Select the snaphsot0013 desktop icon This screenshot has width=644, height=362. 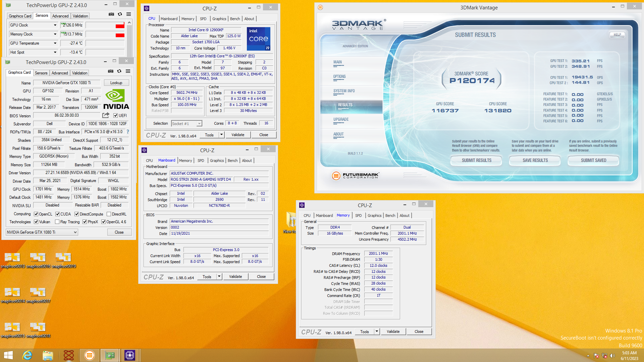click(x=12, y=260)
